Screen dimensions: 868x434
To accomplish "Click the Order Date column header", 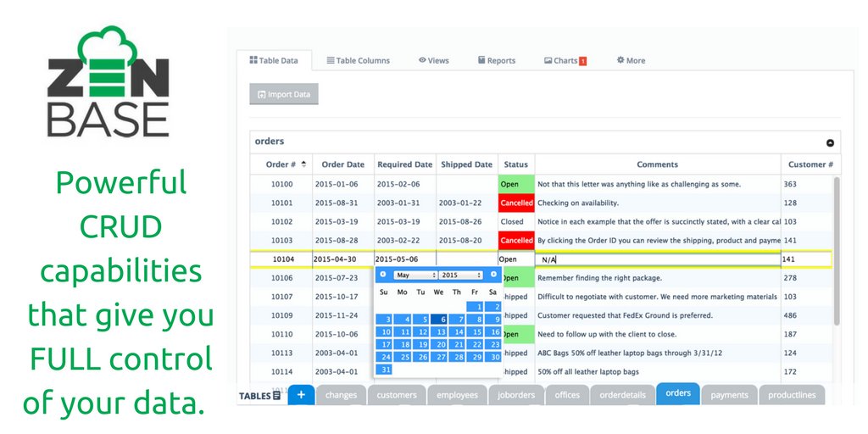I will (x=343, y=164).
